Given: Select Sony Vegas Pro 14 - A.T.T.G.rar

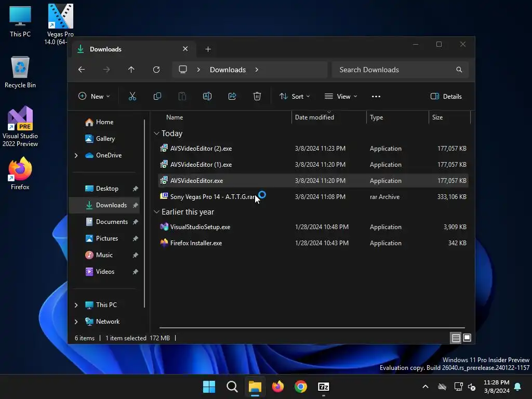Looking at the screenshot, I should pos(313,197).
